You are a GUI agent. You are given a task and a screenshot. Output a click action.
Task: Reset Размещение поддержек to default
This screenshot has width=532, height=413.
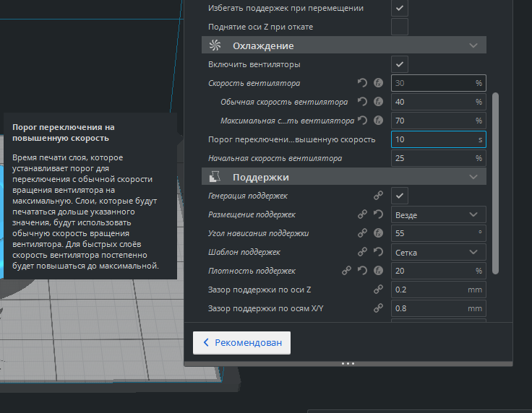(378, 214)
